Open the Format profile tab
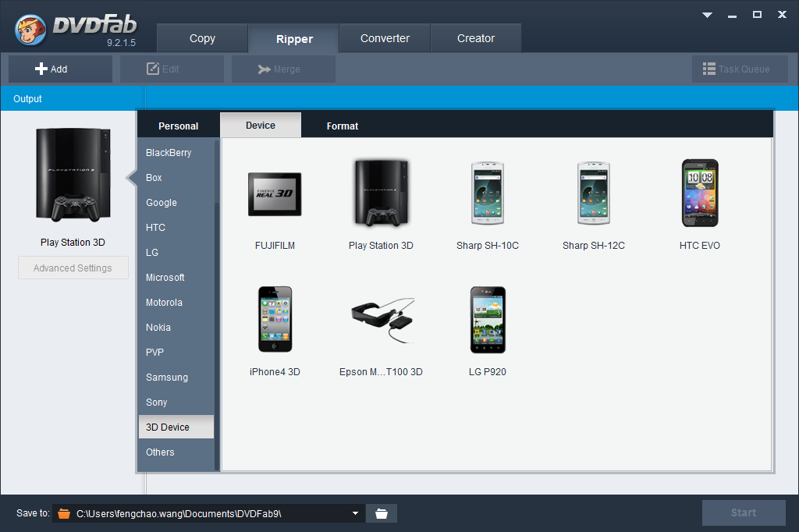The image size is (799, 532). pos(343,126)
